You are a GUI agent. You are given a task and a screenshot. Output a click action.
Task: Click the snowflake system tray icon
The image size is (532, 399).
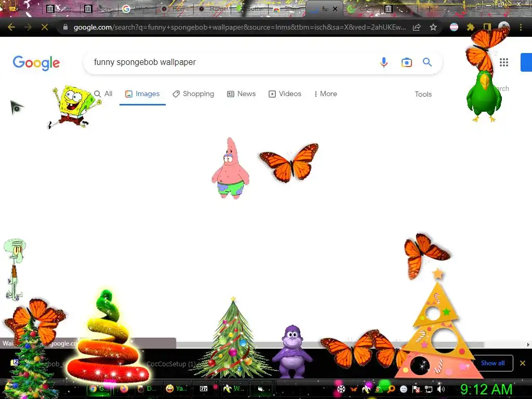point(341,389)
